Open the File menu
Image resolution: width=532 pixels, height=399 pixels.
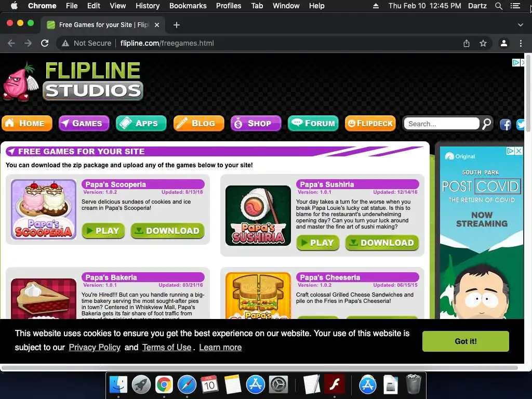(x=72, y=6)
